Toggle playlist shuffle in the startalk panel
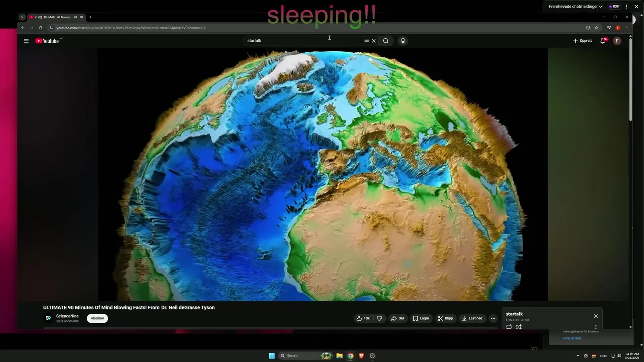Viewport: 644px width, 362px height. (519, 327)
